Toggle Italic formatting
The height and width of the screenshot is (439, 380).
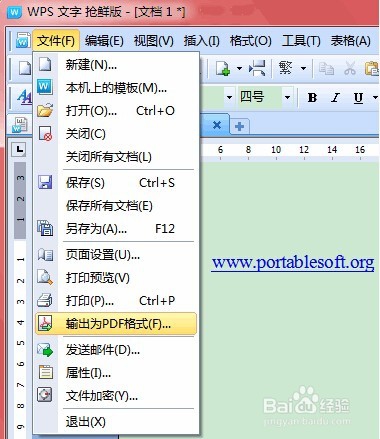pyautogui.click(x=336, y=98)
